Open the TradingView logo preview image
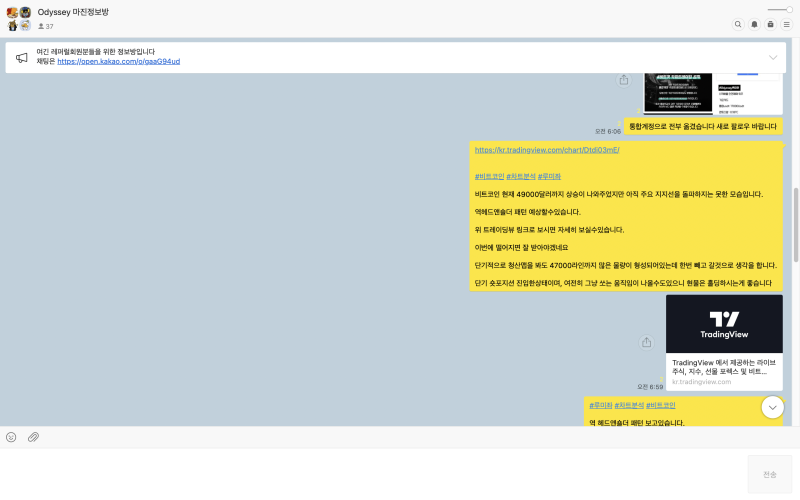 (x=724, y=324)
